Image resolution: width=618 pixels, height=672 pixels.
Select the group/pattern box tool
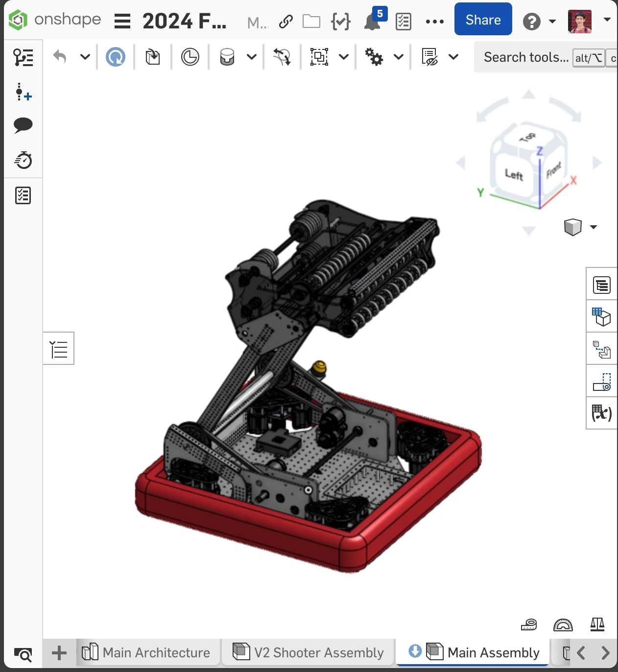click(x=319, y=57)
